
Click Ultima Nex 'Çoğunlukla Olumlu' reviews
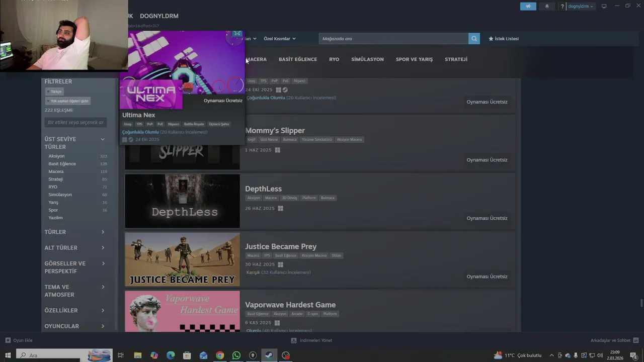point(140,132)
